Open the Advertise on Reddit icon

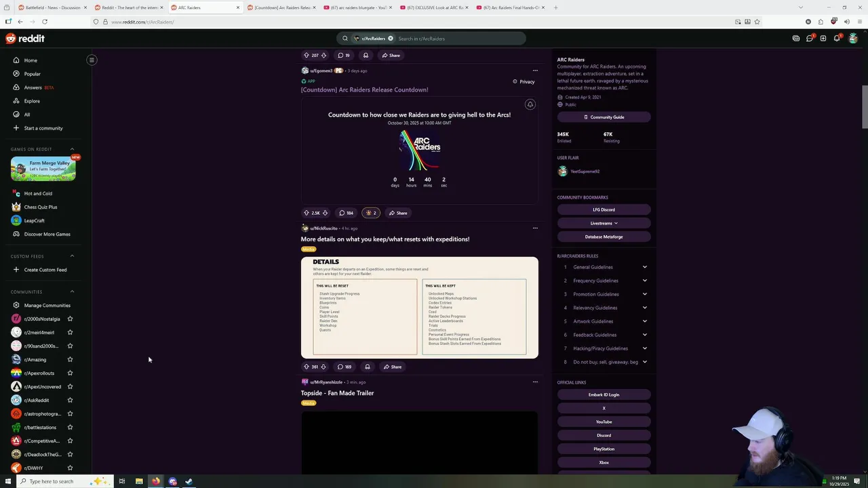[x=796, y=39]
